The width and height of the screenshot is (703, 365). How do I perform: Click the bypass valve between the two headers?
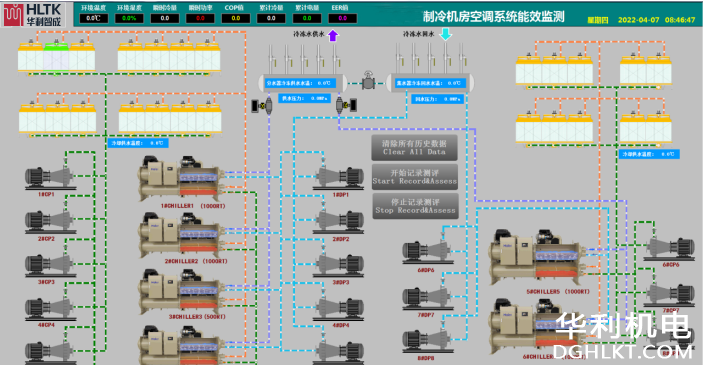pos(369,81)
